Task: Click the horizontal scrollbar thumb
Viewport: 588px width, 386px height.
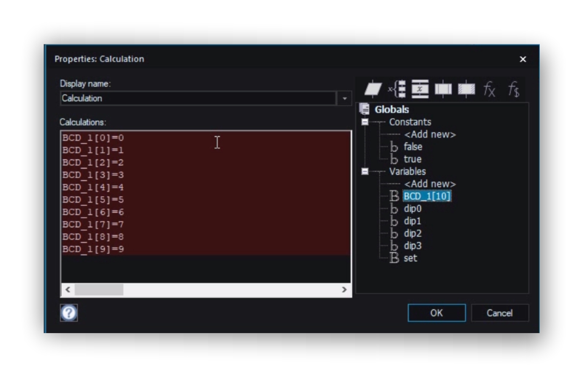Action: tap(99, 289)
